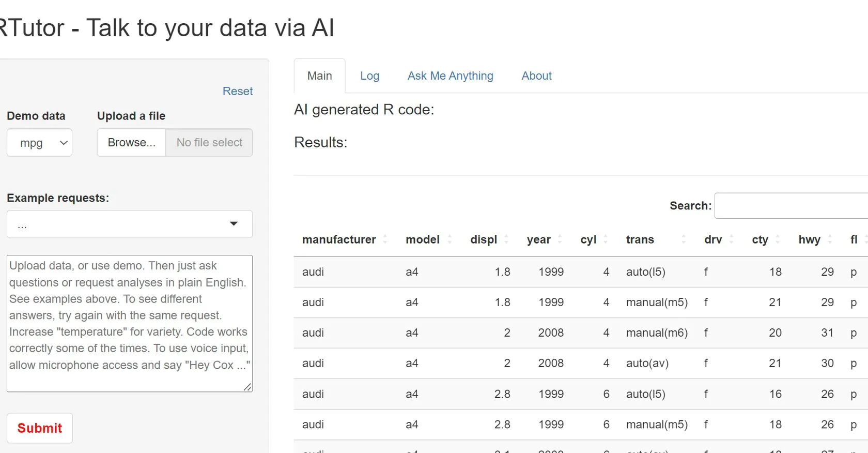Click the trans column header
Viewport: 868px width, 453px height.
point(640,239)
